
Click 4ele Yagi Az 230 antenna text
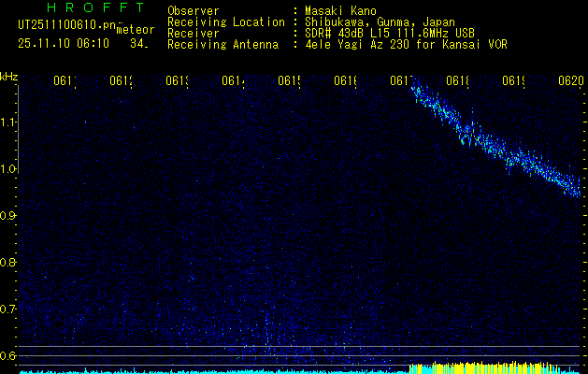coord(406,45)
